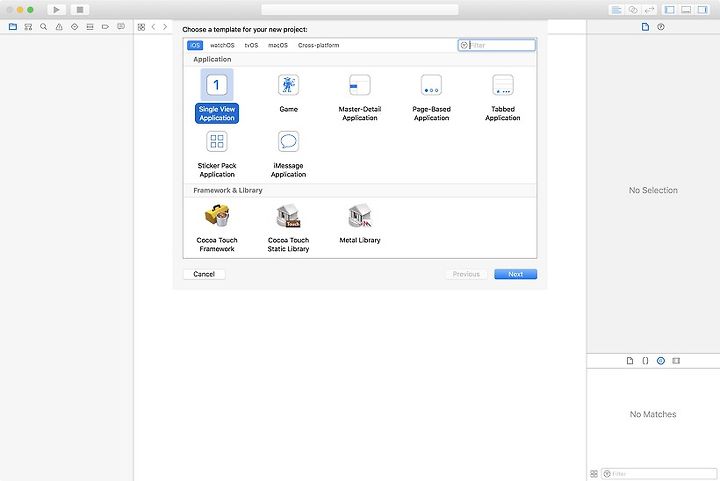This screenshot has width=720, height=481.
Task: Go back with the left chevron
Action: tap(153, 27)
